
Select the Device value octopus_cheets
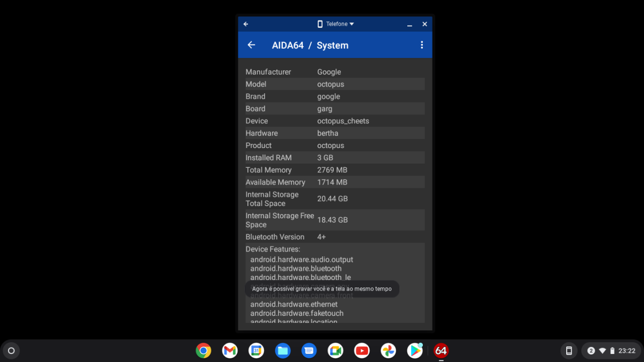pyautogui.click(x=343, y=121)
